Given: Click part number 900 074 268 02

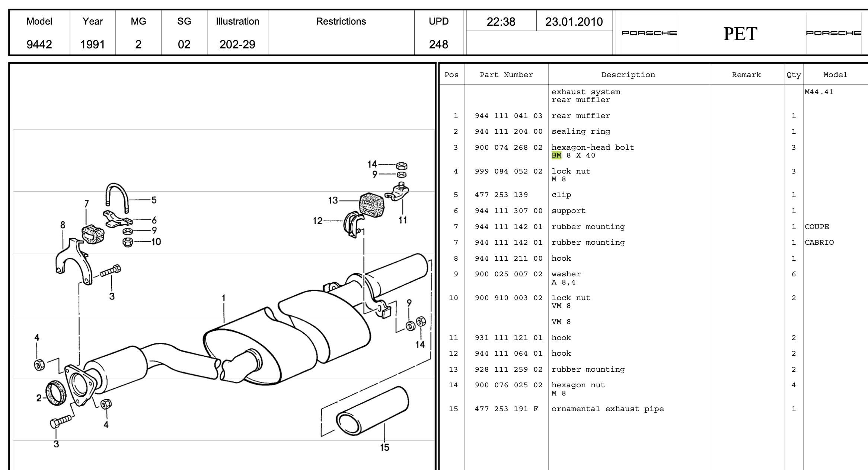Looking at the screenshot, I should click(x=508, y=147).
